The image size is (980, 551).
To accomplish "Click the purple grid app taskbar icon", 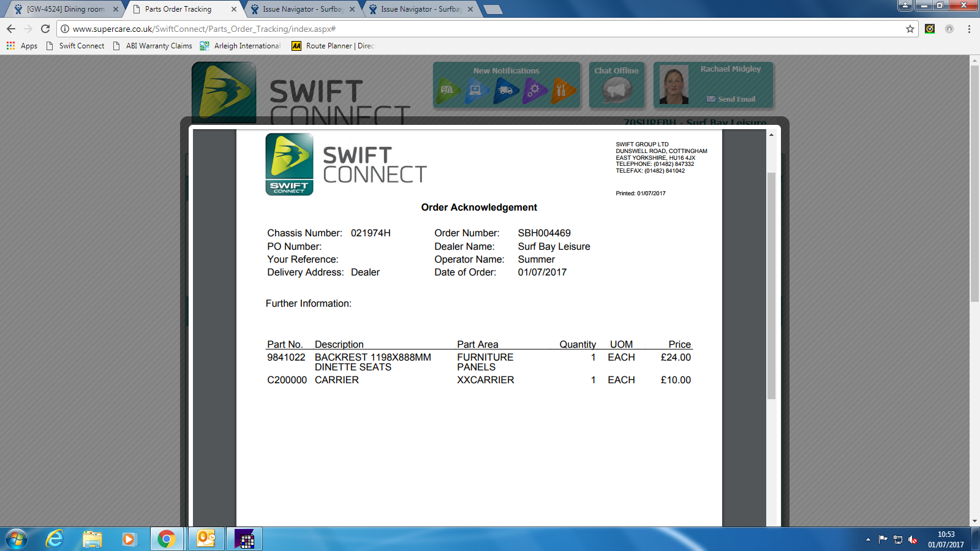I will click(x=245, y=539).
